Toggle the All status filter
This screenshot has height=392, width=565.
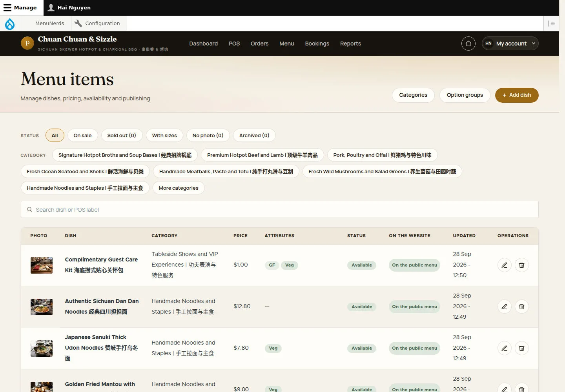(x=55, y=136)
